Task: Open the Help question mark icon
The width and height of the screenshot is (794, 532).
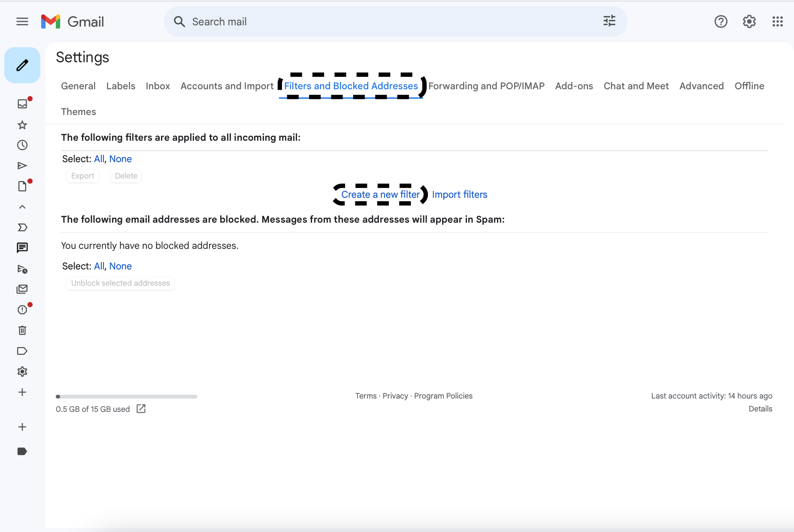Action: [x=721, y=21]
